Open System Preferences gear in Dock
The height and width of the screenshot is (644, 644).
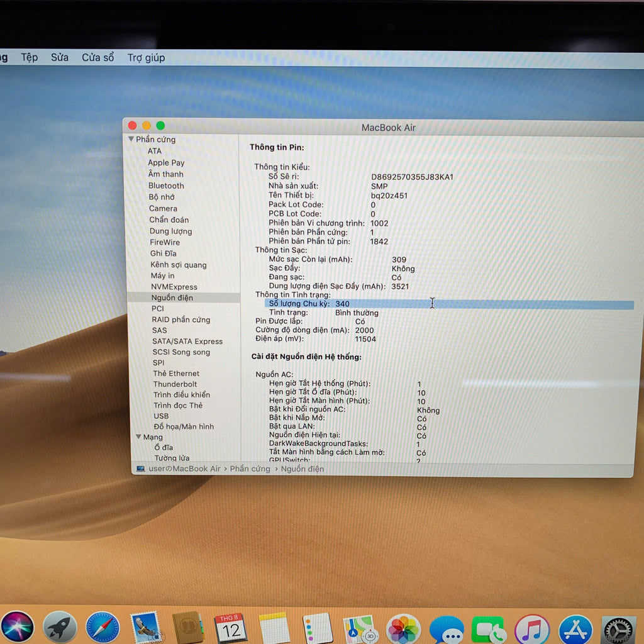click(618, 631)
